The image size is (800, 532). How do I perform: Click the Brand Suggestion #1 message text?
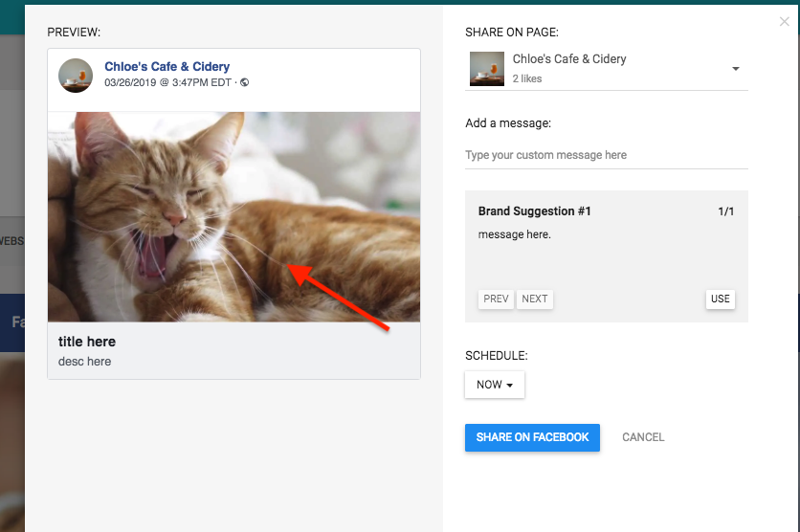[514, 234]
